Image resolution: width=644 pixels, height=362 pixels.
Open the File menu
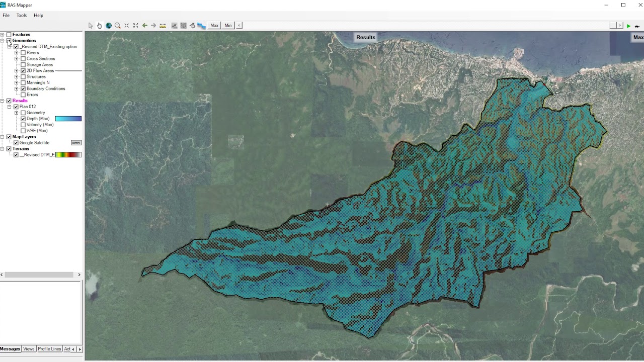tap(6, 16)
